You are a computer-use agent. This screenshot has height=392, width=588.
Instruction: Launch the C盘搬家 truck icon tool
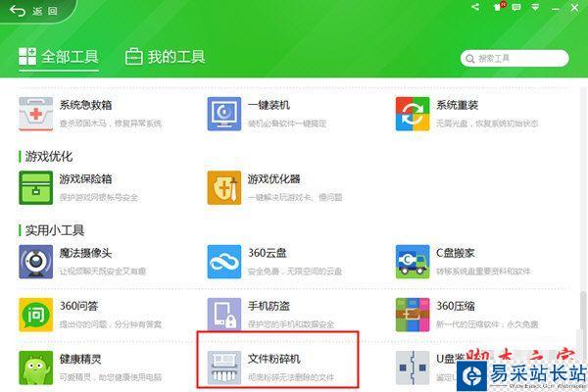pos(413,262)
